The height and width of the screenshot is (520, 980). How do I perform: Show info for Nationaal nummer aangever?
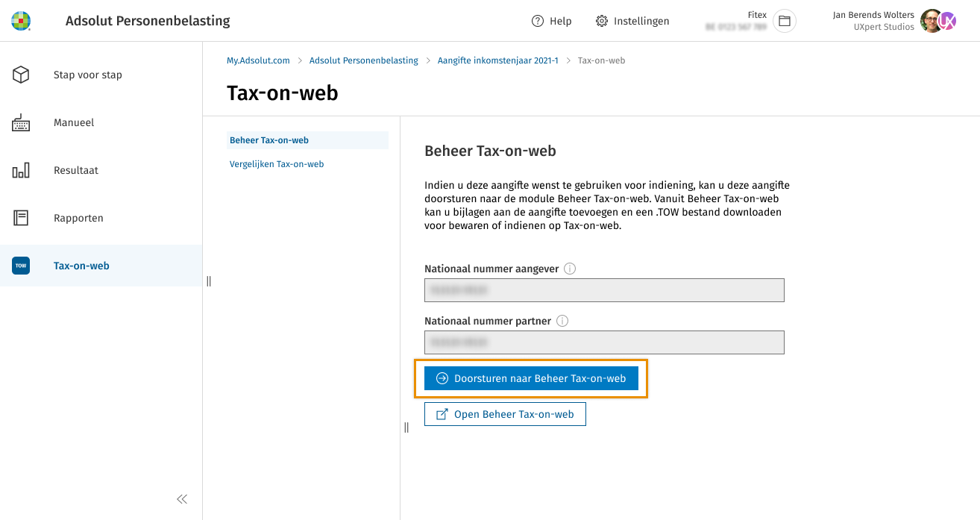click(x=570, y=269)
